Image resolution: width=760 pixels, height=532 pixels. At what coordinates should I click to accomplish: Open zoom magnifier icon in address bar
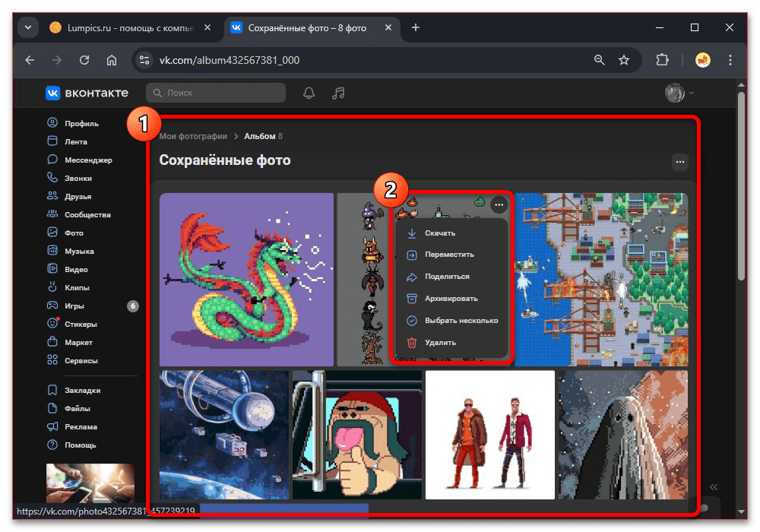pos(600,60)
